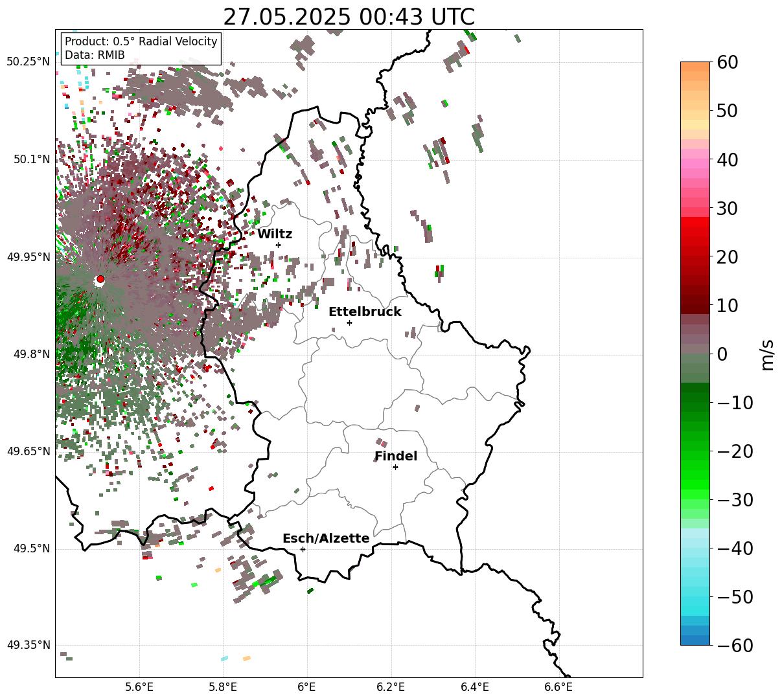The image size is (782, 700).
Task: Click the colorbar tick label 20
Action: point(727,257)
